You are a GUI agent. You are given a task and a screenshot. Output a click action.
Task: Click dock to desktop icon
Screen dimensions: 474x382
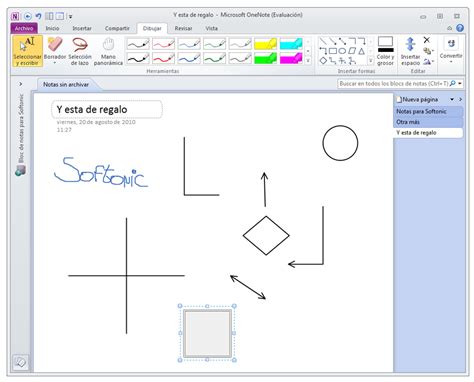(x=49, y=16)
